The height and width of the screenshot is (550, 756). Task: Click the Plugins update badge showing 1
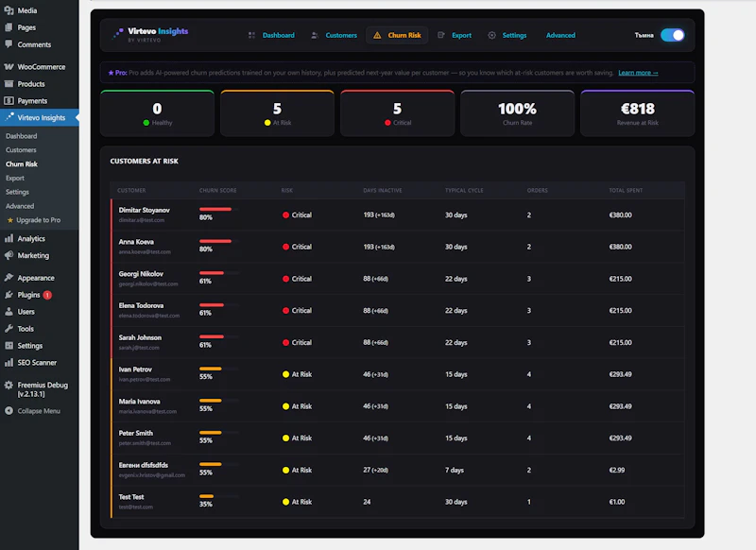(47, 295)
